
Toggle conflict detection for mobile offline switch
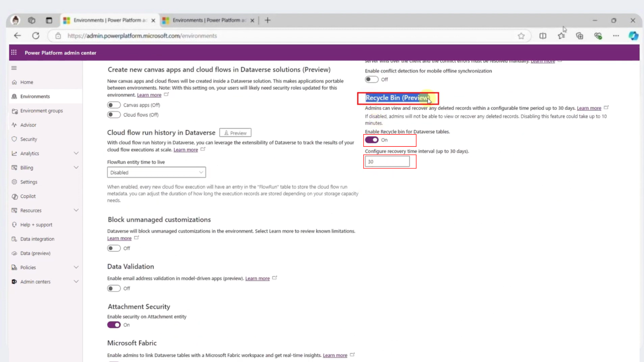[372, 79]
